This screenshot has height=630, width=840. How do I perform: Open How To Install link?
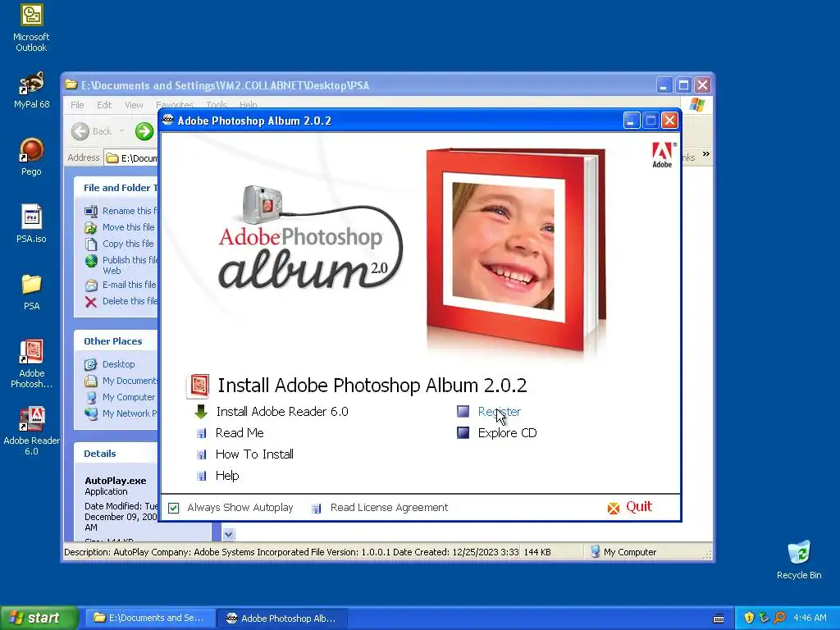click(x=254, y=454)
